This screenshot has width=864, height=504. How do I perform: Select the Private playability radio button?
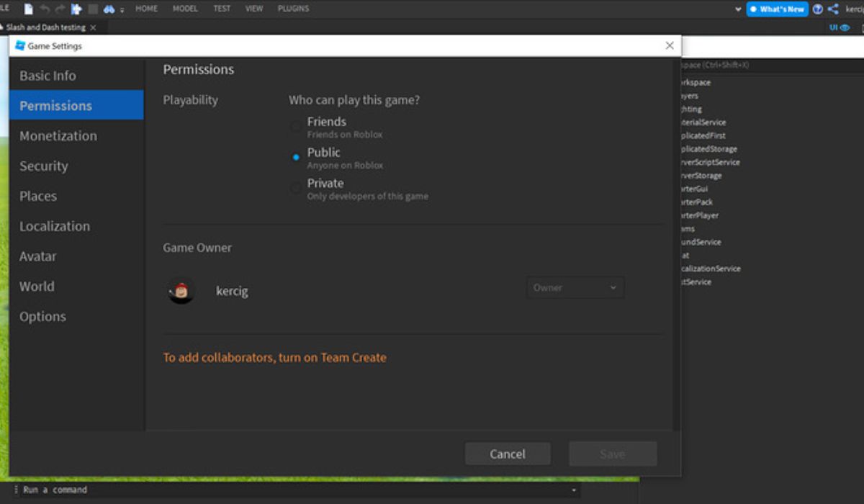[296, 189]
